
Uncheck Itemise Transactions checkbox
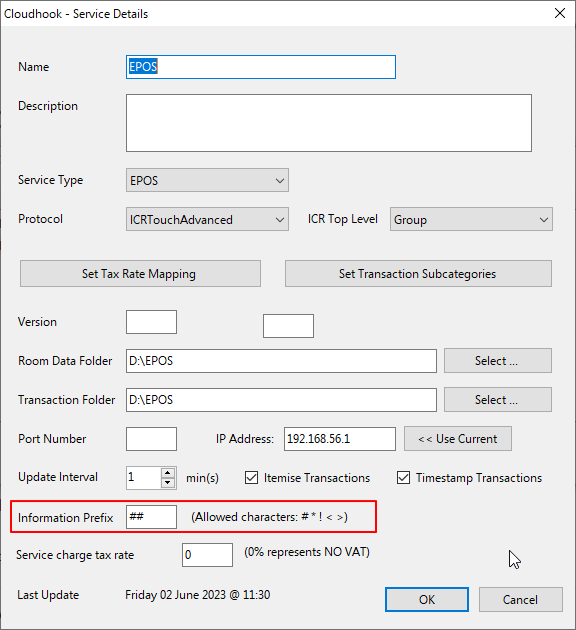pyautogui.click(x=251, y=478)
